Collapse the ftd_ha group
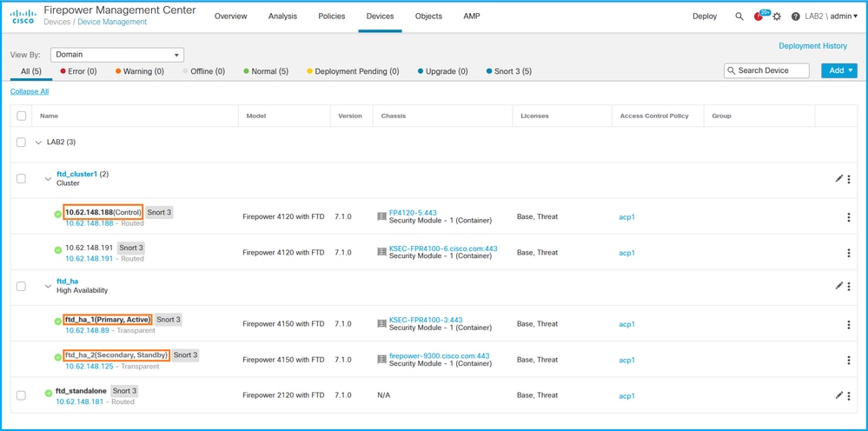Image resolution: width=868 pixels, height=431 pixels. tap(48, 286)
